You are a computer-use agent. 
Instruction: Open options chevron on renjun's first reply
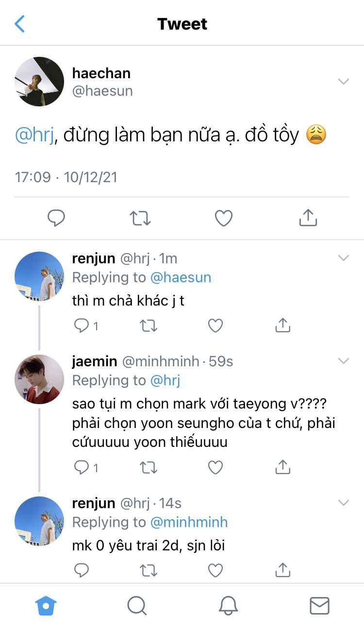point(344,258)
